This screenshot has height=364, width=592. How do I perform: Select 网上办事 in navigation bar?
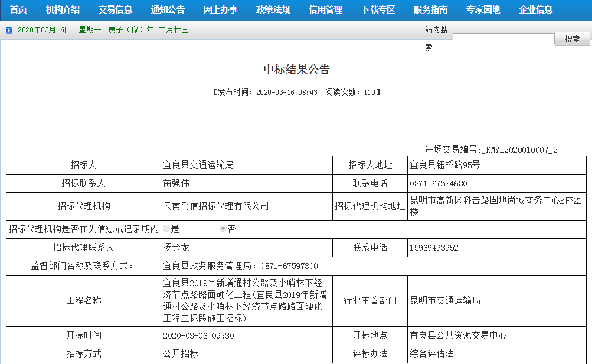220,10
